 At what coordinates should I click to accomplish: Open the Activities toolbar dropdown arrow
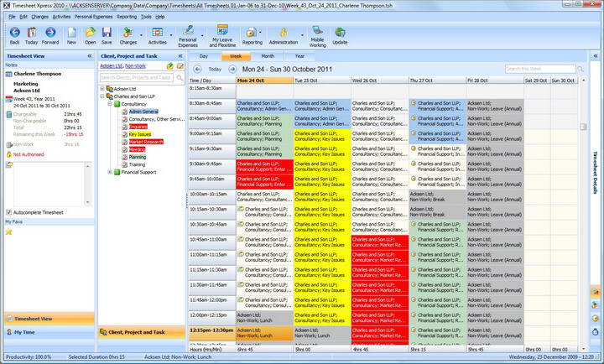pos(171,36)
